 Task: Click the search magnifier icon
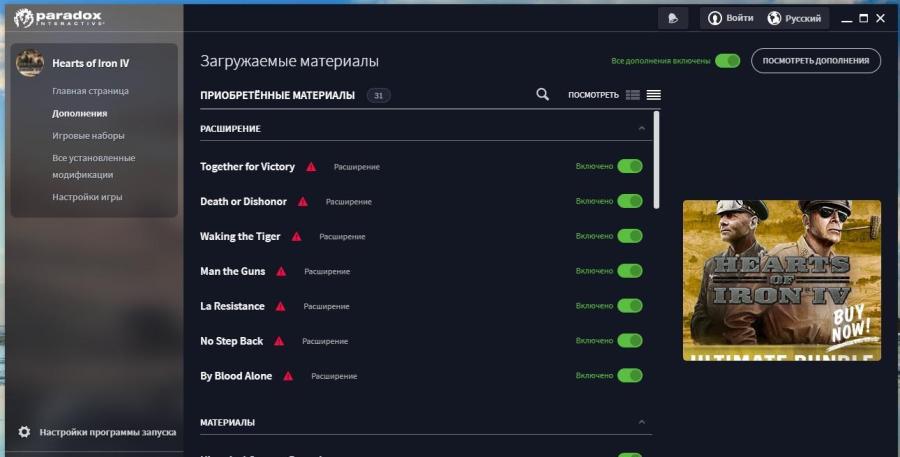(x=542, y=95)
